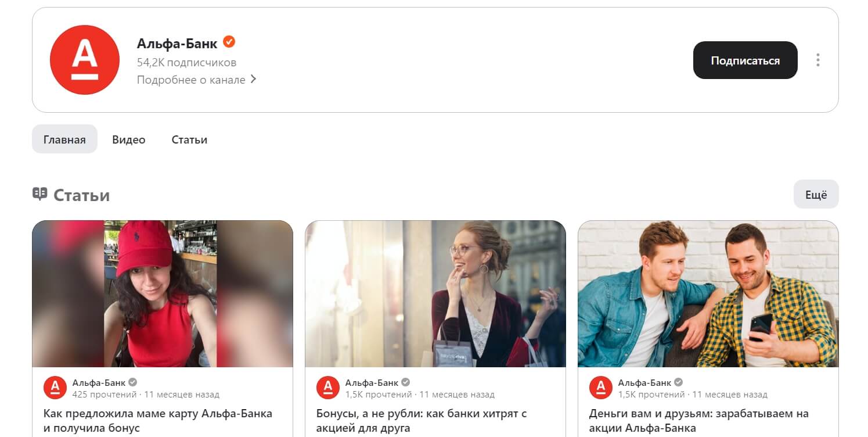The height and width of the screenshot is (437, 868).
Task: Click Alfa-Bank avatar on the Бонусы, а не рубли article
Action: (x=328, y=388)
